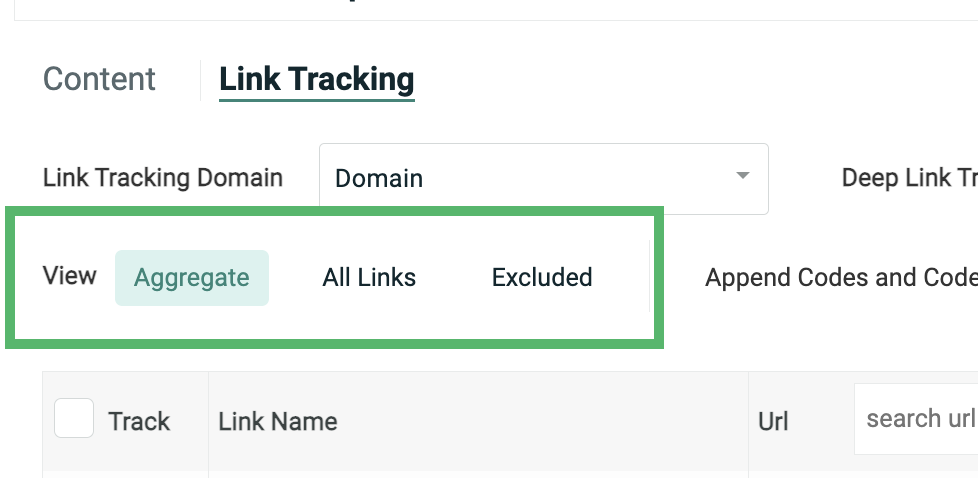This screenshot has width=978, height=478.
Task: Click the Url column header
Action: (x=774, y=421)
